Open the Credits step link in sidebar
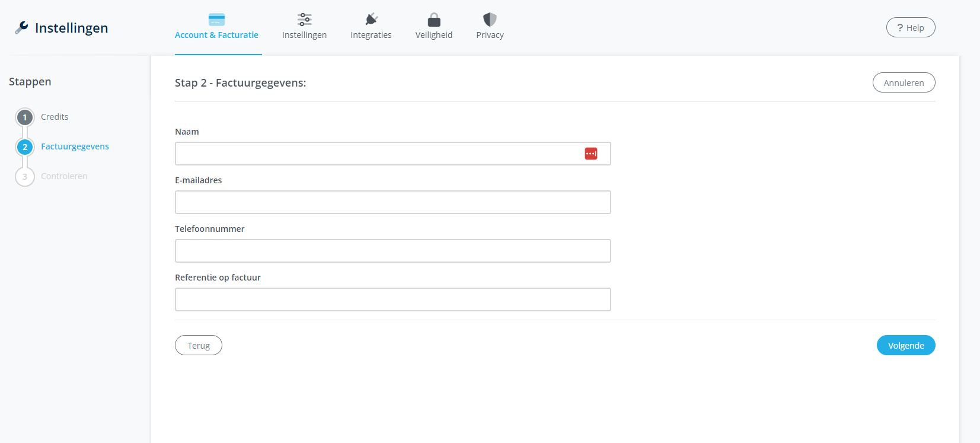 pyautogui.click(x=55, y=117)
